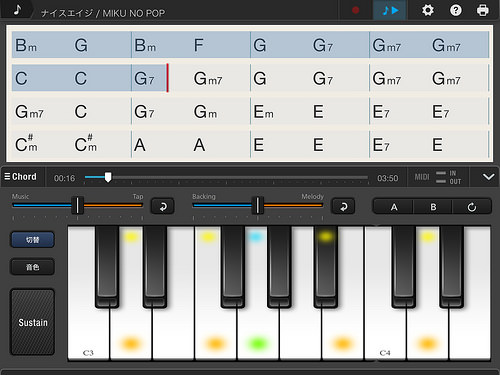Open the settings gear icon
Viewport: 500px width, 375px height.
point(428,10)
